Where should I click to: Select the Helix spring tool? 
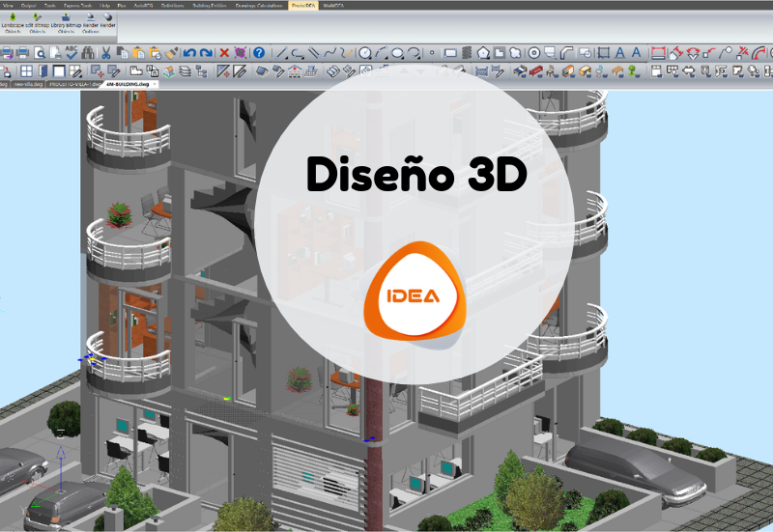(x=467, y=53)
